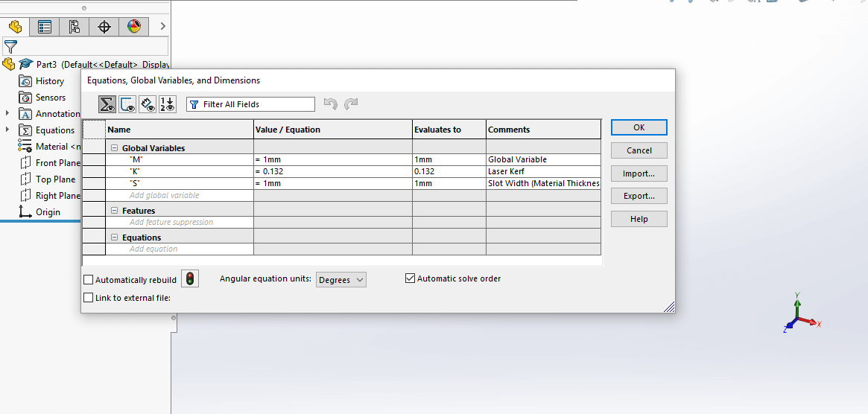
Task: Switch to Dimension View
Action: coord(148,104)
